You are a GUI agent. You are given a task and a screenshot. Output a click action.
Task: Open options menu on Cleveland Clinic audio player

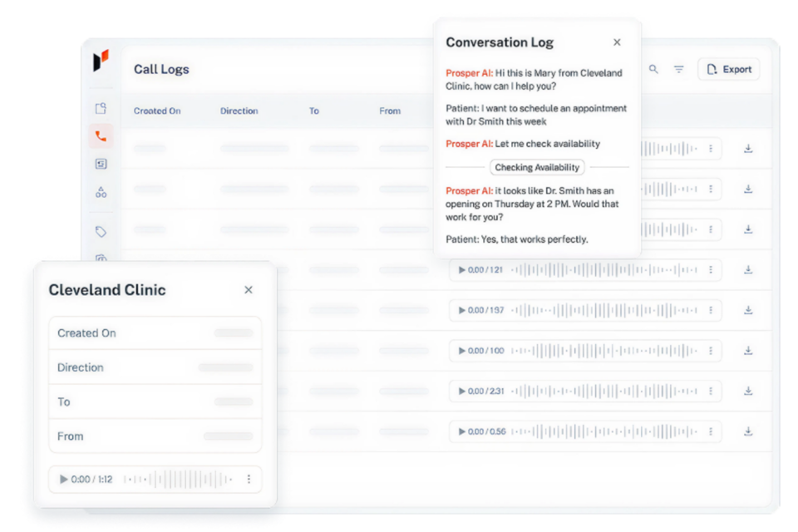pyautogui.click(x=249, y=479)
